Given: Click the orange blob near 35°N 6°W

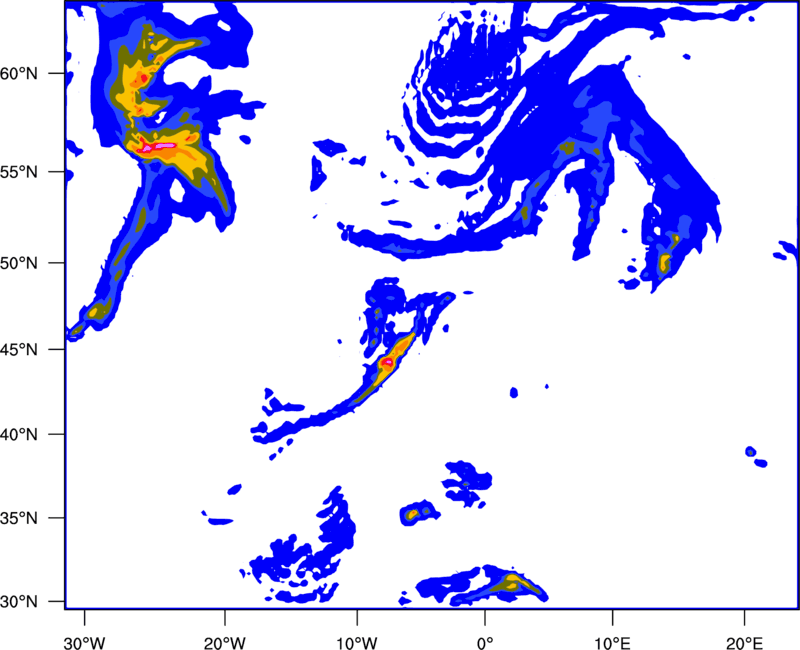Looking at the screenshot, I should point(412,514).
